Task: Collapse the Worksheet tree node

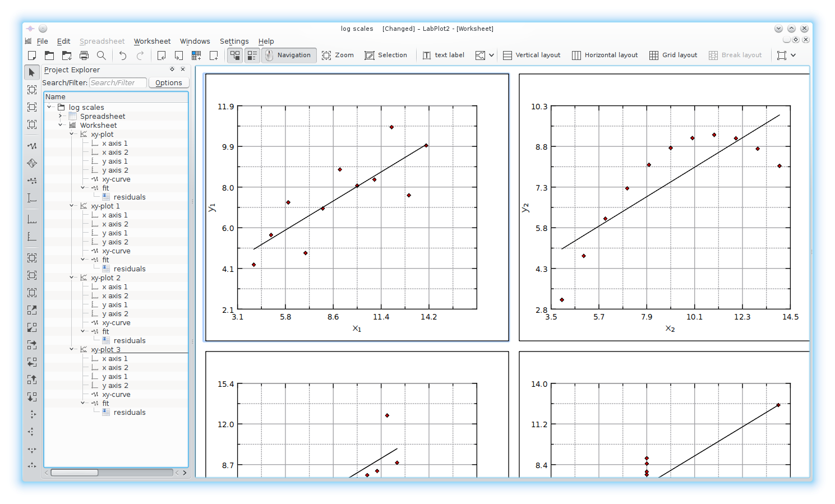Action: [x=61, y=125]
